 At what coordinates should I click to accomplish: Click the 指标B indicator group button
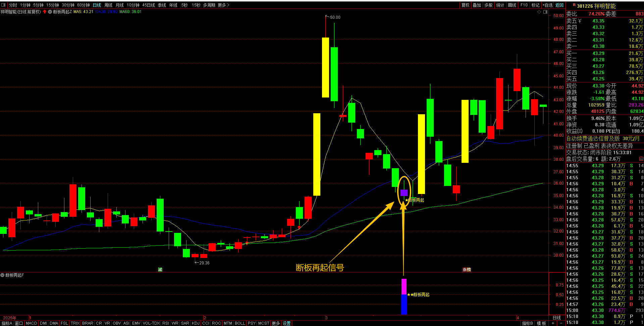point(528,323)
